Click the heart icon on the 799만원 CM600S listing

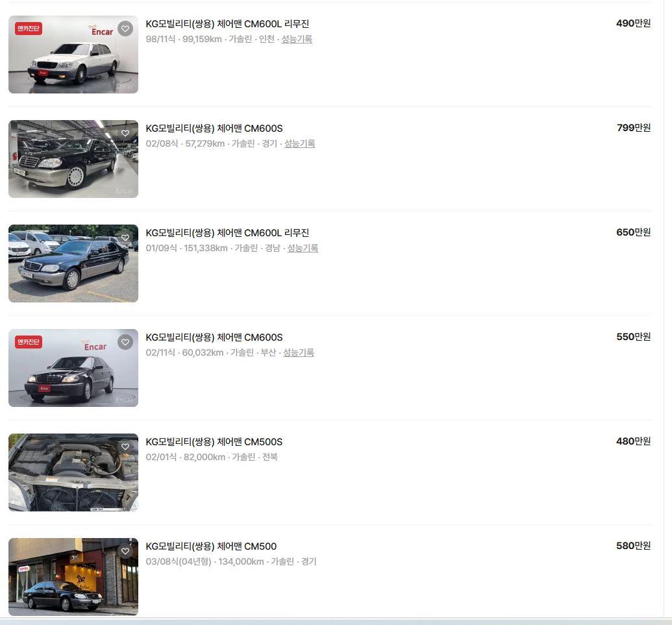pos(125,132)
